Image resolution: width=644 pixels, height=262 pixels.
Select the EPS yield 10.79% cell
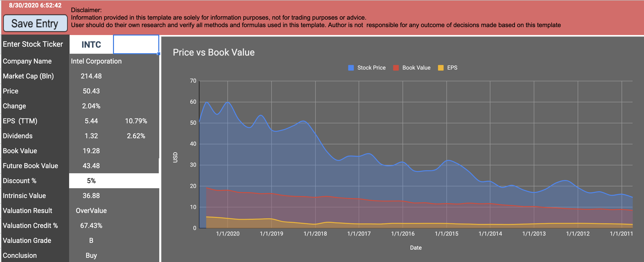(x=136, y=121)
